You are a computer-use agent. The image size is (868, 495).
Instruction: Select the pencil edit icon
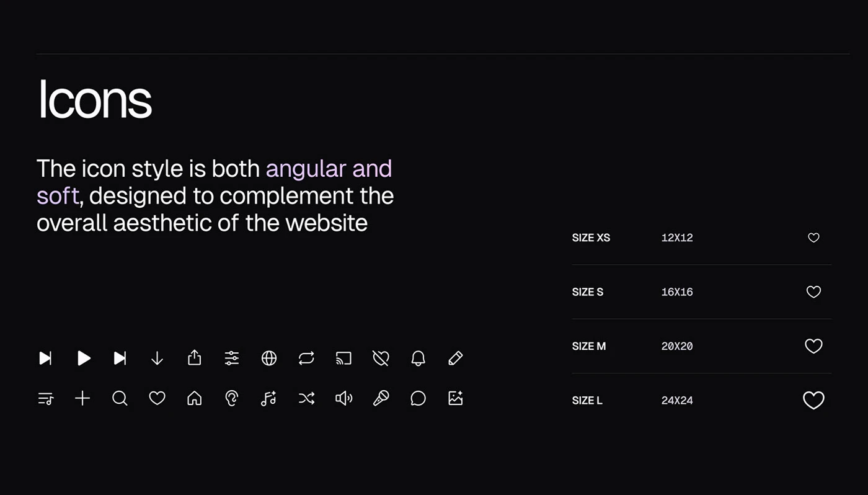click(456, 358)
